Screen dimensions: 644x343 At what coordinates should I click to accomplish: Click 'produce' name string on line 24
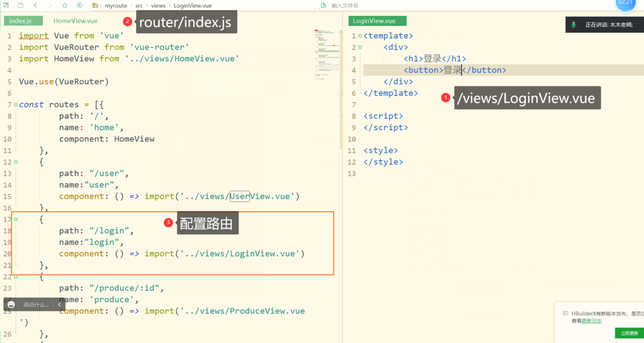(112, 300)
